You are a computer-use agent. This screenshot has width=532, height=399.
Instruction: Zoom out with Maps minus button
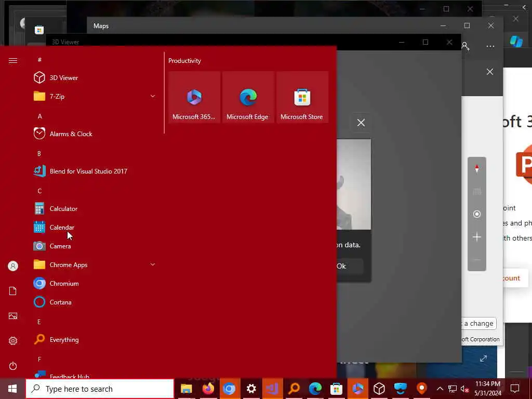tap(477, 260)
